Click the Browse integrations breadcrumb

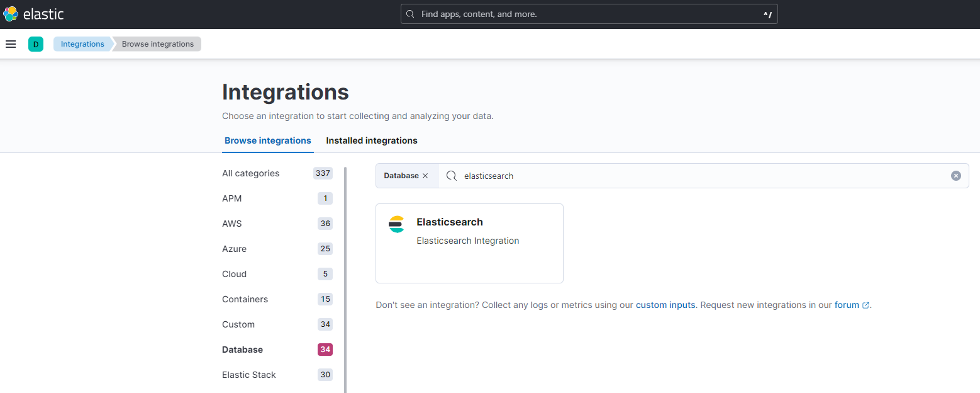coord(158,44)
